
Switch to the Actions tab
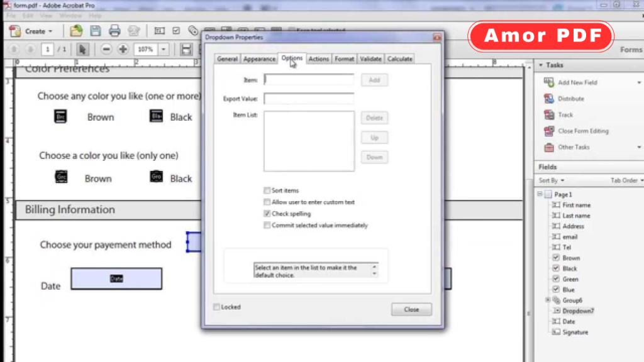tap(319, 59)
